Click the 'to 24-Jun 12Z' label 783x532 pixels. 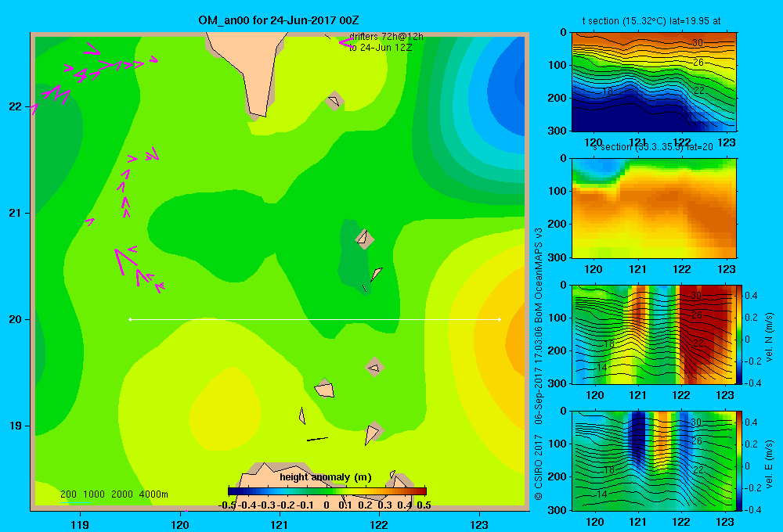pyautogui.click(x=381, y=48)
